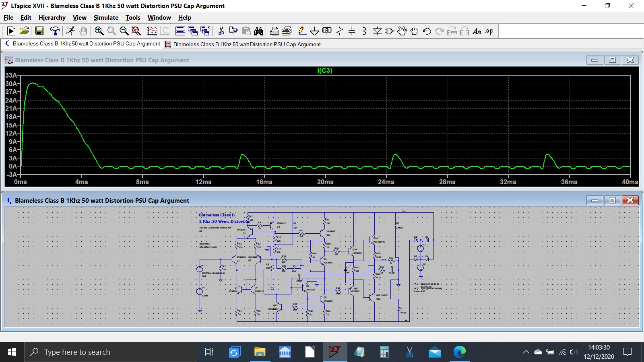Open the Tools menu
Viewport: 644px width, 362px height.
(x=133, y=18)
